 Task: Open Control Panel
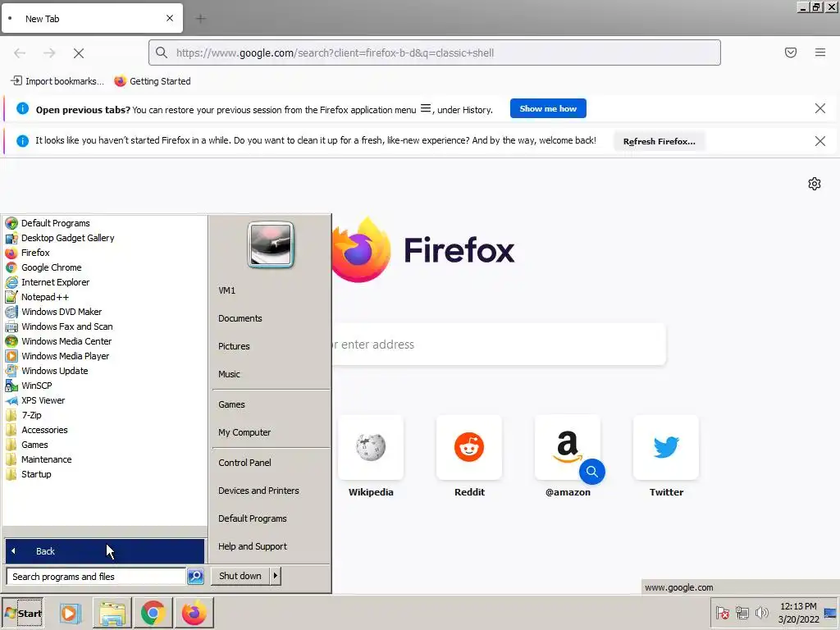pyautogui.click(x=244, y=463)
